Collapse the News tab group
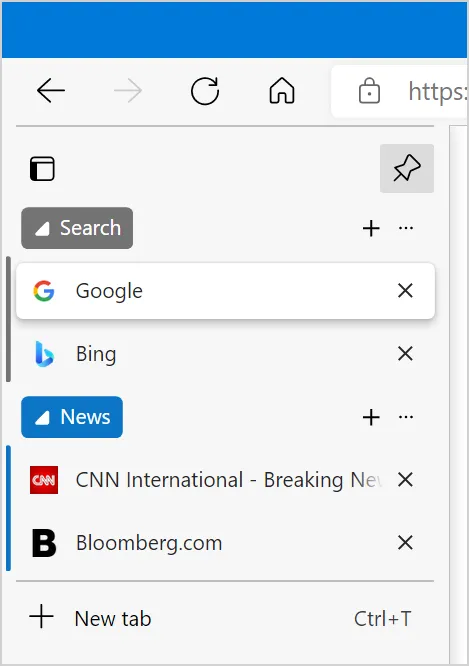Screen dimensions: 469x666 pyautogui.click(x=72, y=417)
